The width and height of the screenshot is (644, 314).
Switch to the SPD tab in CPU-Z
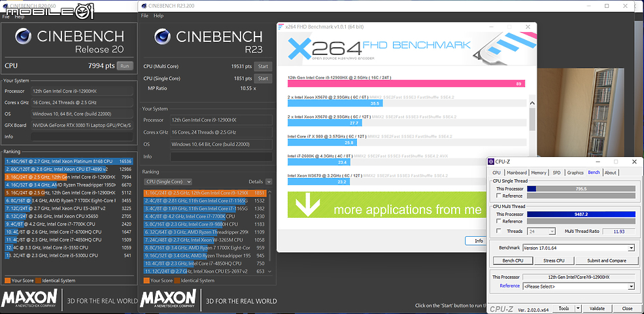point(556,173)
